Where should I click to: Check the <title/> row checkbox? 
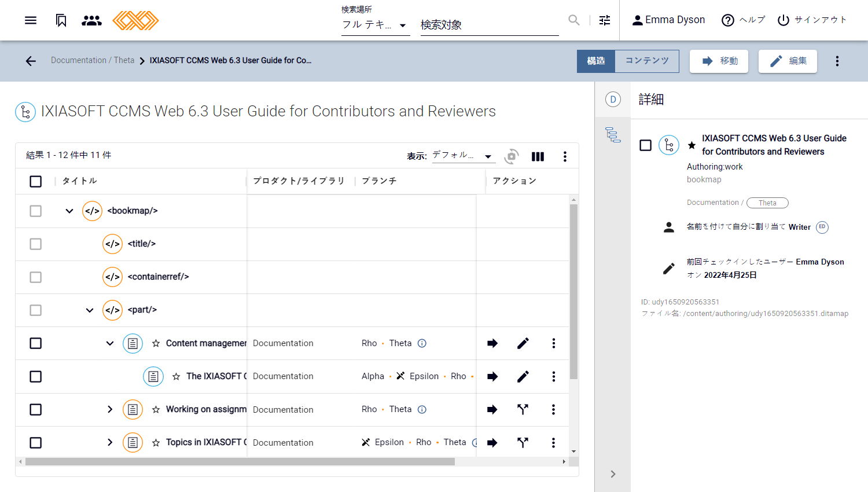[x=36, y=244]
